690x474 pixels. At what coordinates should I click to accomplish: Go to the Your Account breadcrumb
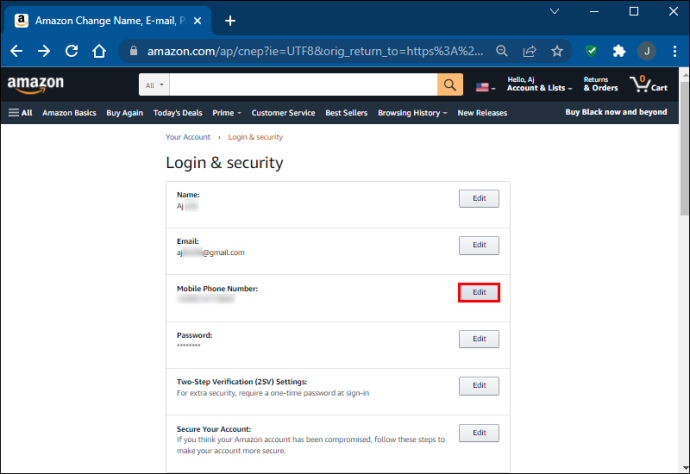(x=188, y=137)
